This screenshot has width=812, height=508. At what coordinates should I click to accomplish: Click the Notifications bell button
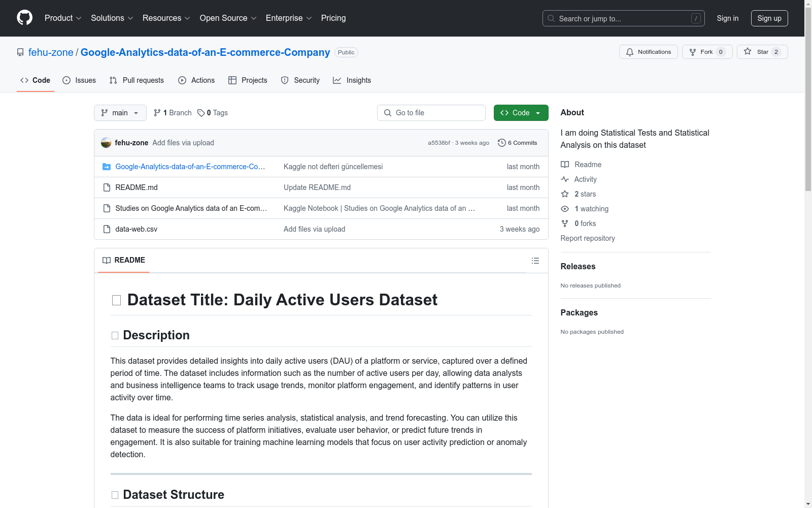click(649, 52)
